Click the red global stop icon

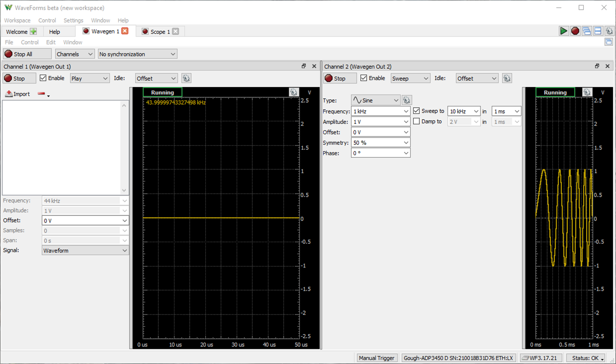[575, 31]
